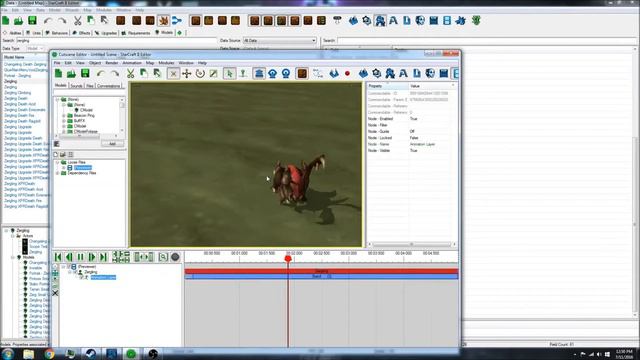This screenshot has height=360, width=640.
Task: Click the red record dot in toolbar
Action: coord(347,73)
